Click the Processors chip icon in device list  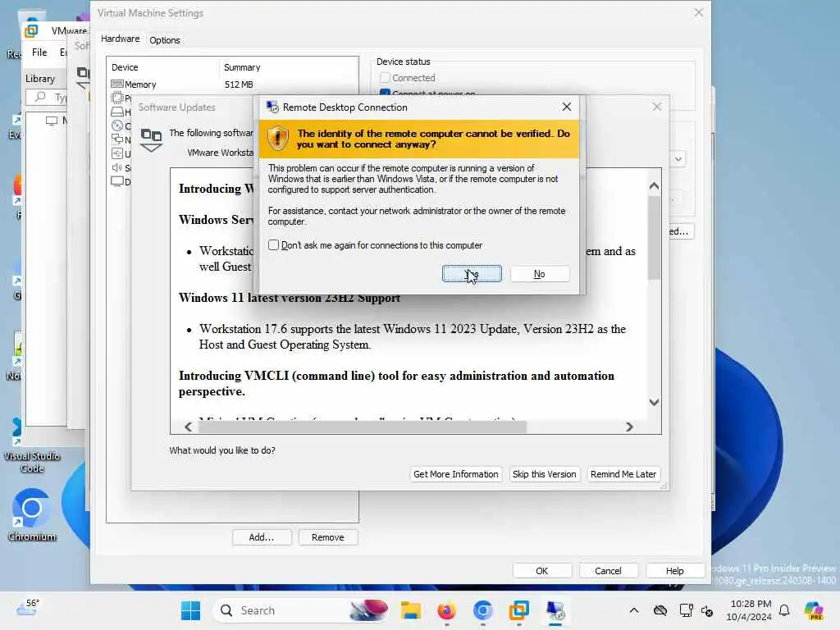pos(116,98)
